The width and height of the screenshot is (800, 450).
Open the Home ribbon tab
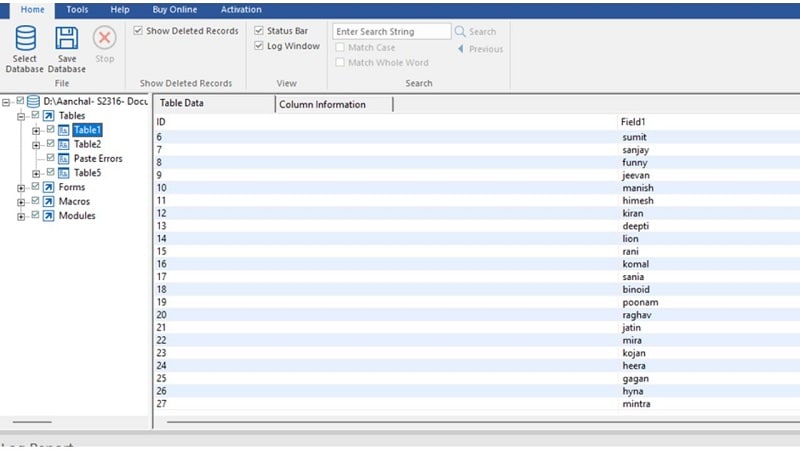point(32,10)
